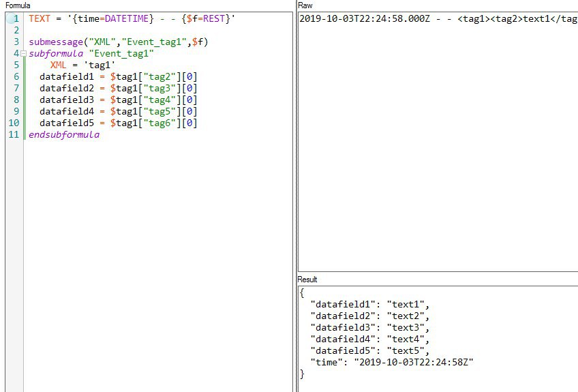
Task: Click the subformula "Event_tag1" line
Action: pyautogui.click(x=91, y=53)
